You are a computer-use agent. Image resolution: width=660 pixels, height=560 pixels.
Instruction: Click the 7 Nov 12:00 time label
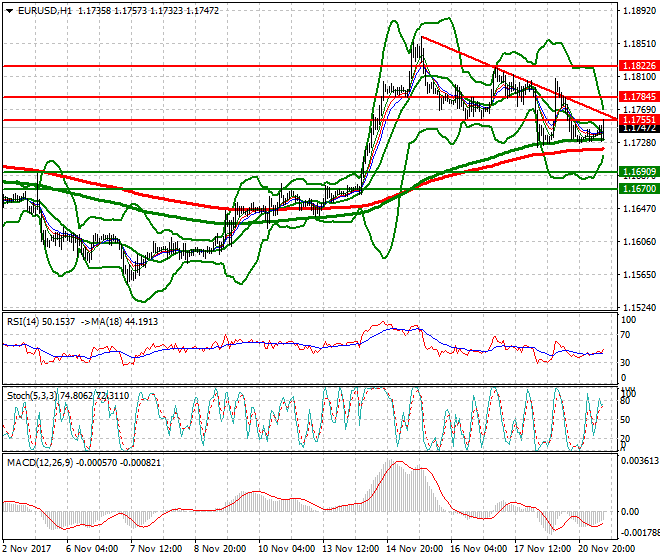click(x=156, y=549)
